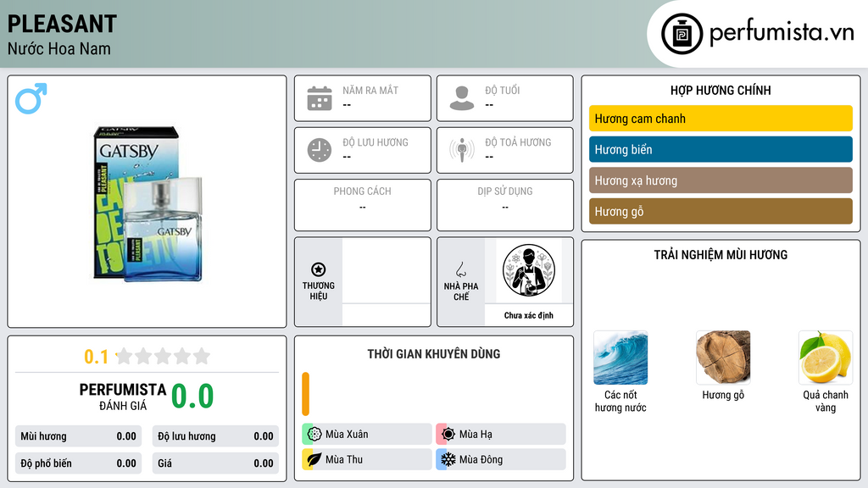Click the snowflake icon beside Mùa Đông

[x=448, y=459]
